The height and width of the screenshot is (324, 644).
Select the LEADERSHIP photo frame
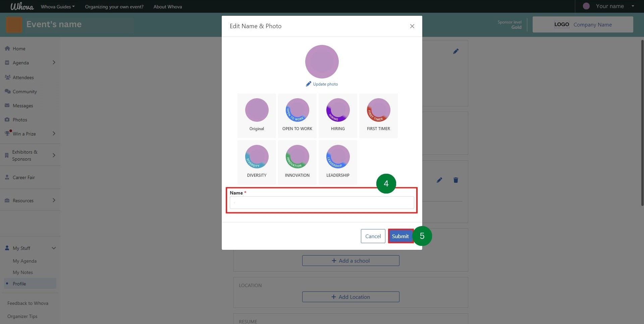point(338,162)
